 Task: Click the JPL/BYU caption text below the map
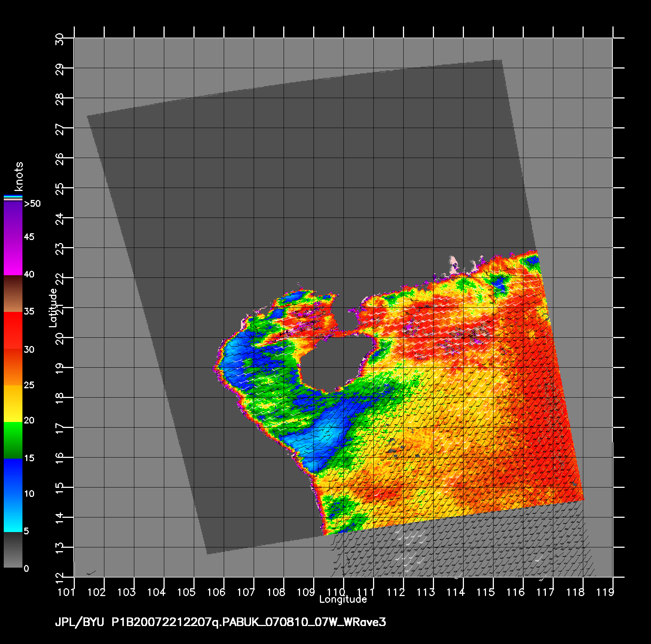click(x=220, y=622)
